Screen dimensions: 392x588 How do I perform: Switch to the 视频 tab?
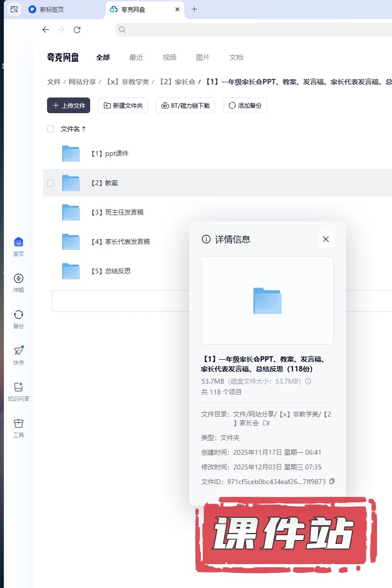[x=170, y=57]
